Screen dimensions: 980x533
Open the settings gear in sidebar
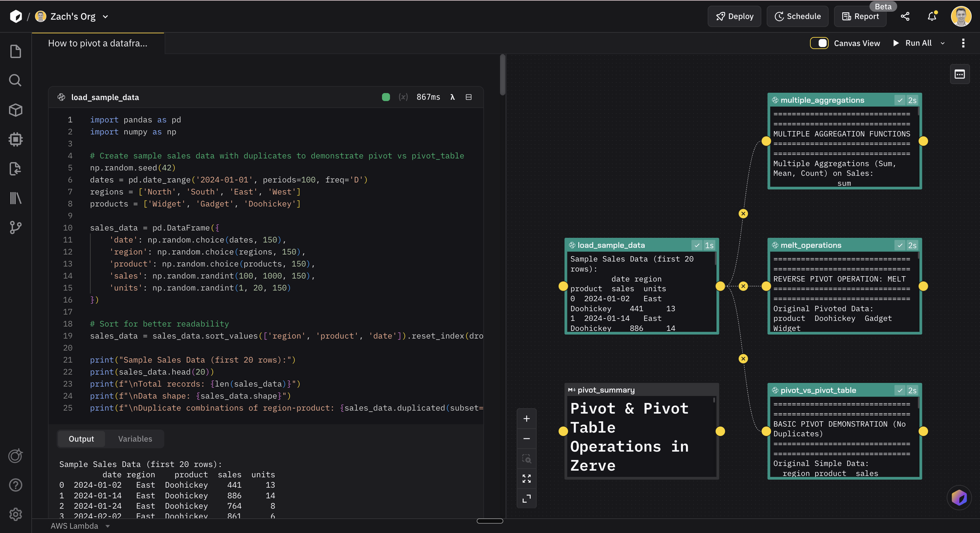(x=16, y=514)
